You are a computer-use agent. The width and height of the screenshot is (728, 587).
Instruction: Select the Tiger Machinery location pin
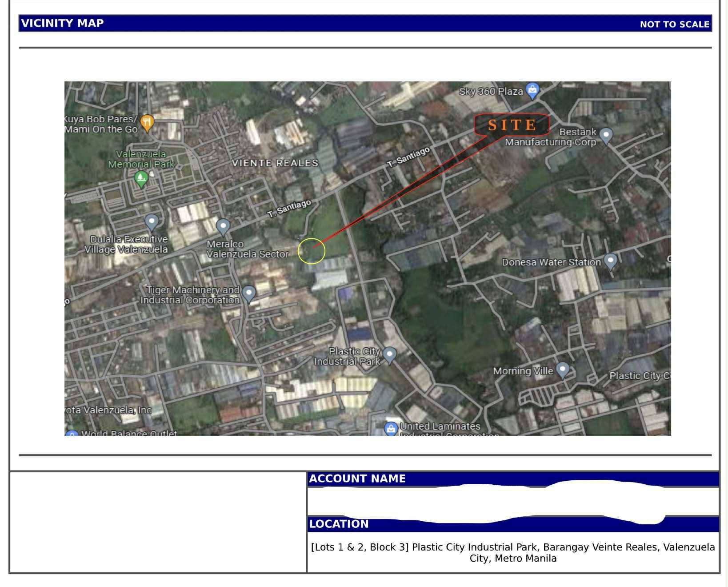(x=249, y=293)
